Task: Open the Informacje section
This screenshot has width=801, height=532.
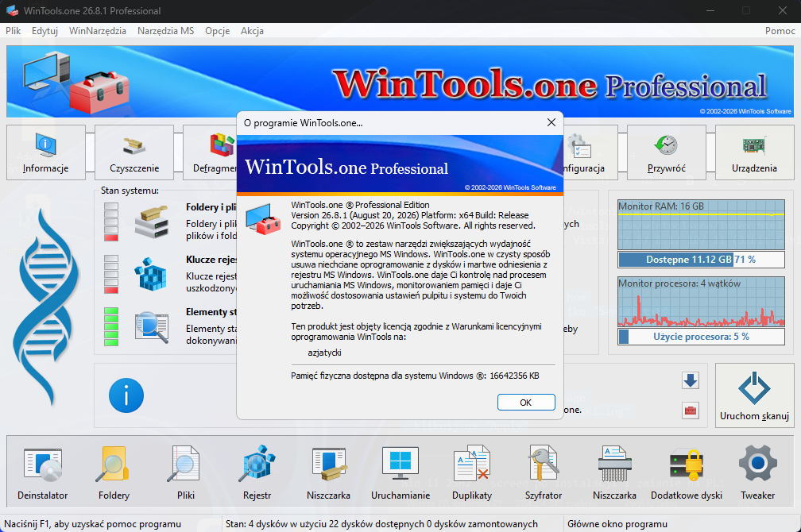Action: 45,152
